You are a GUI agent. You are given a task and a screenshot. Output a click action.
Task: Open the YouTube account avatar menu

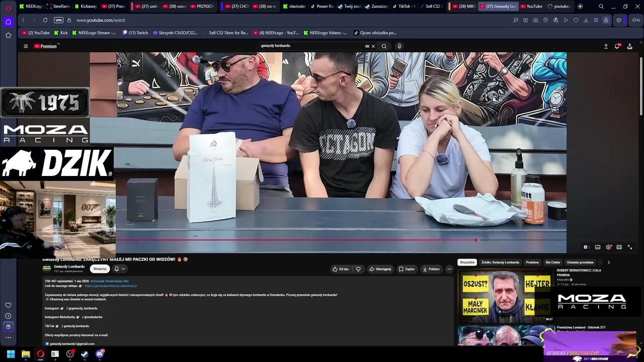coord(629,46)
